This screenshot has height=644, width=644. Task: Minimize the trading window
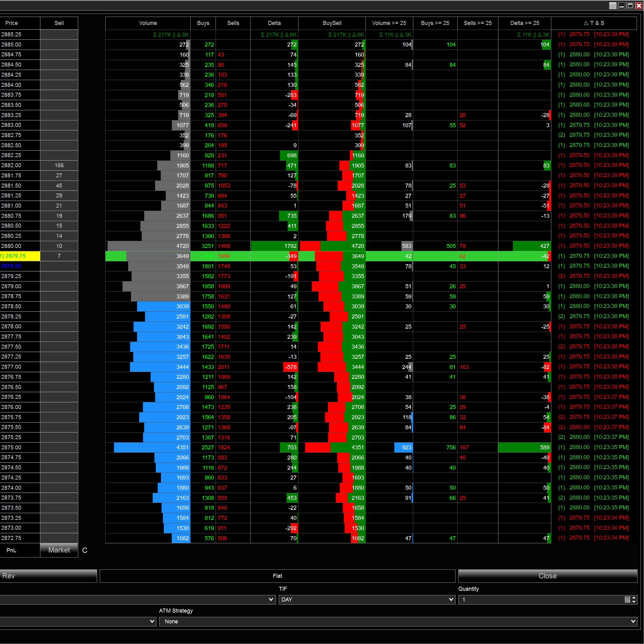621,6
